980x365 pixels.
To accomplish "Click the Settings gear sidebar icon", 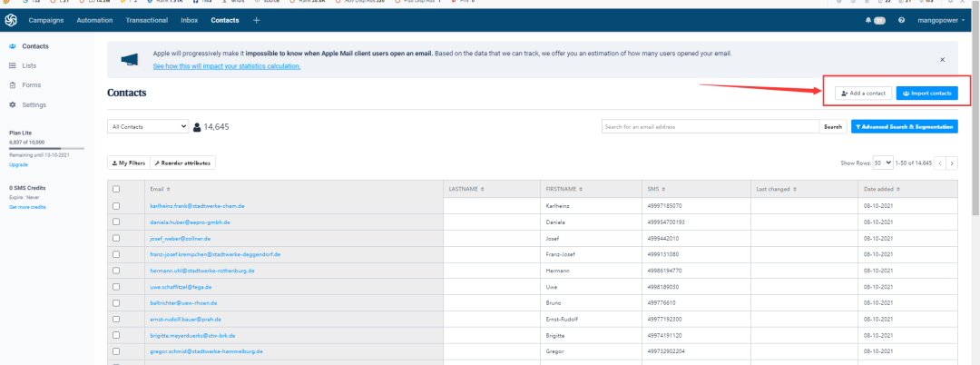I will coord(13,104).
